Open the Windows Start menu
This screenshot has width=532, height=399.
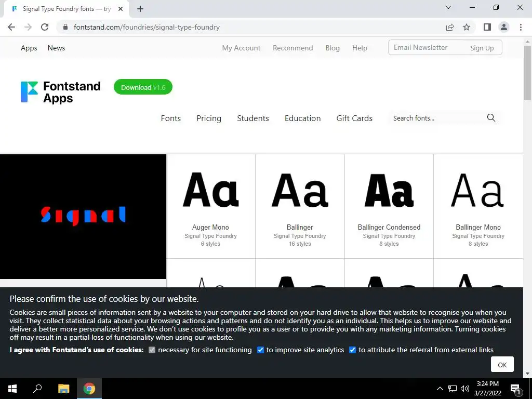coord(12,389)
